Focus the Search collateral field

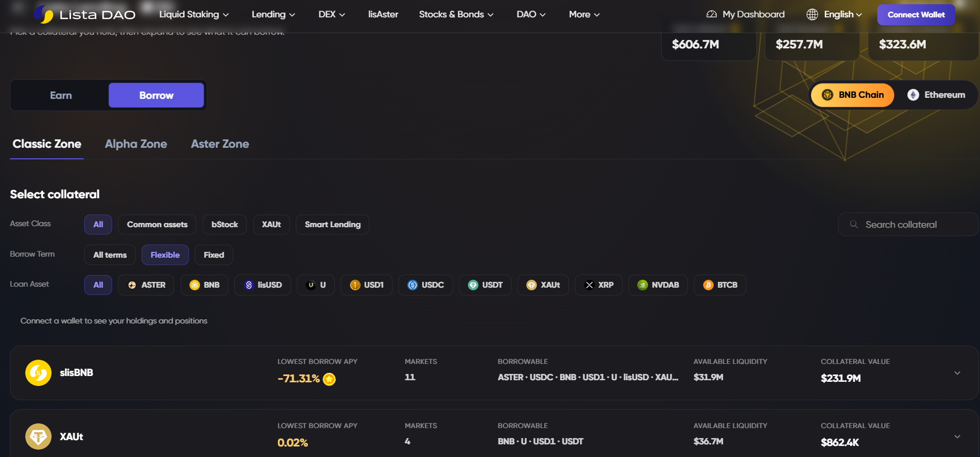(908, 225)
